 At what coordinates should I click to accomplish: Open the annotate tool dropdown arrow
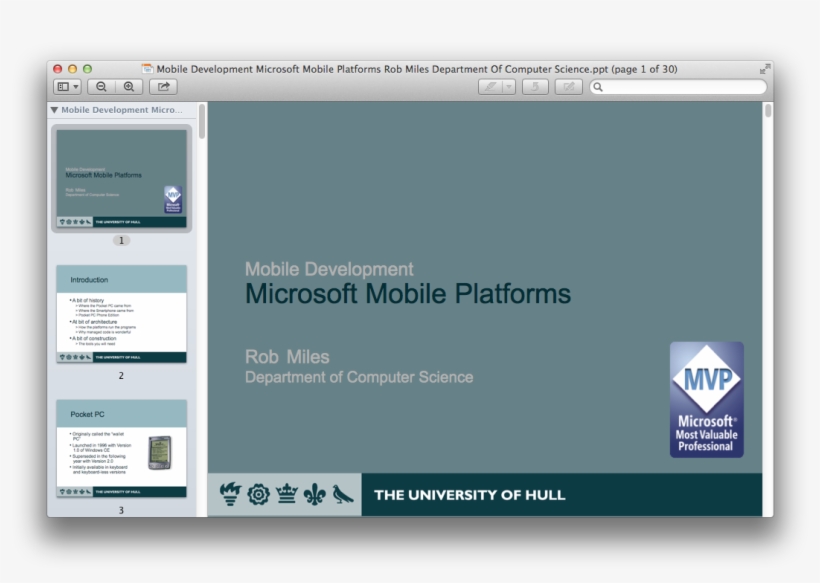click(509, 87)
